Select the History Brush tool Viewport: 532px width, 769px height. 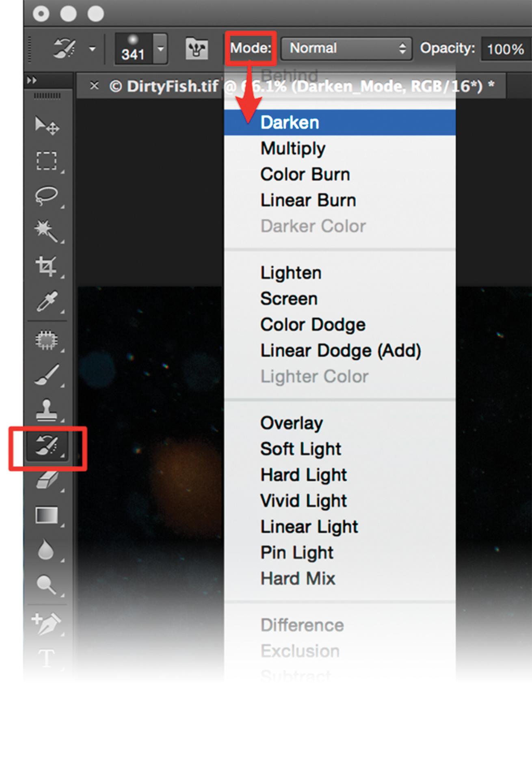coord(46,446)
